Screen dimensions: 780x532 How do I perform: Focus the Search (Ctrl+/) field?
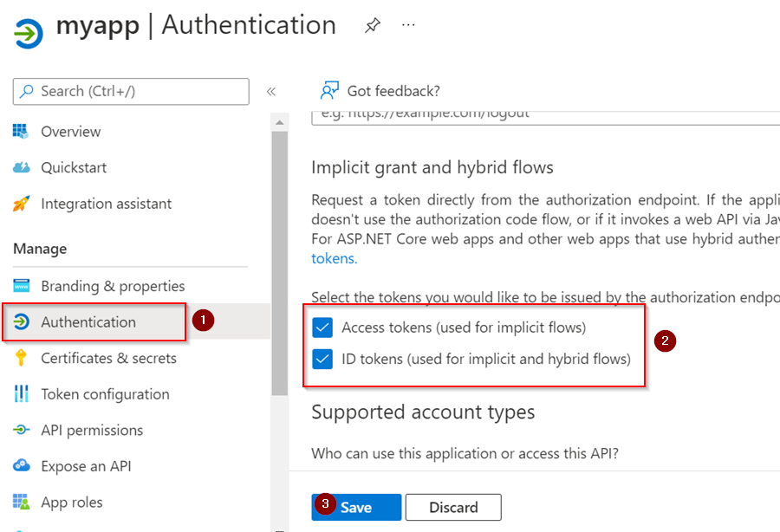[131, 92]
